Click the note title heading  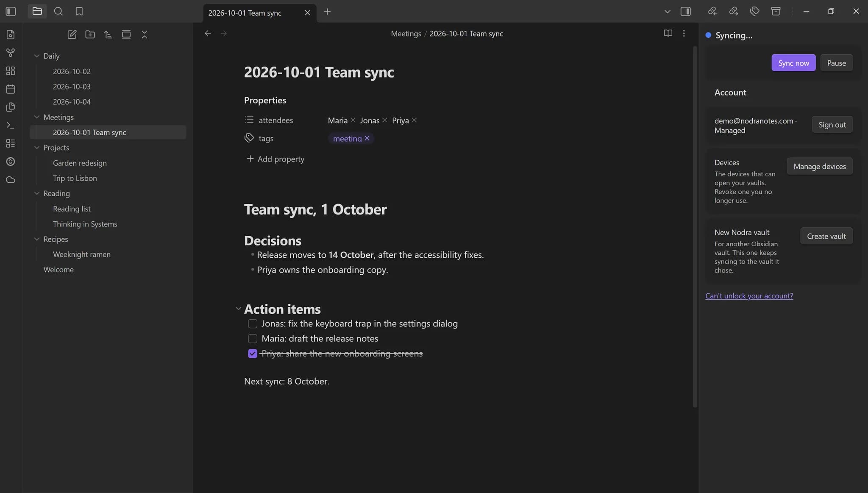319,72
